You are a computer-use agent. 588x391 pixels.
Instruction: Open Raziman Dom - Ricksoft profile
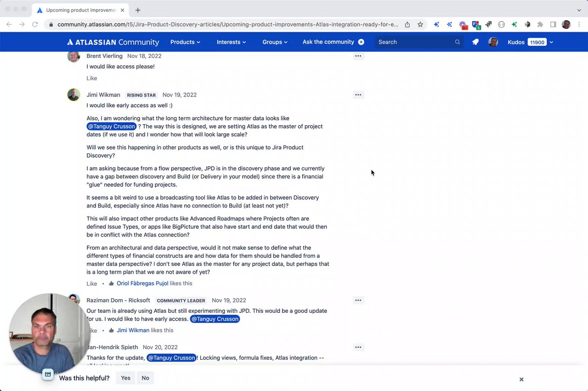pyautogui.click(x=119, y=300)
